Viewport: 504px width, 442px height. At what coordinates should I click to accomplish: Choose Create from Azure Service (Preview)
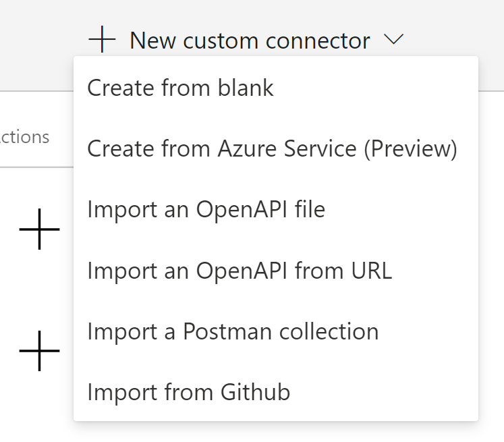pos(272,148)
